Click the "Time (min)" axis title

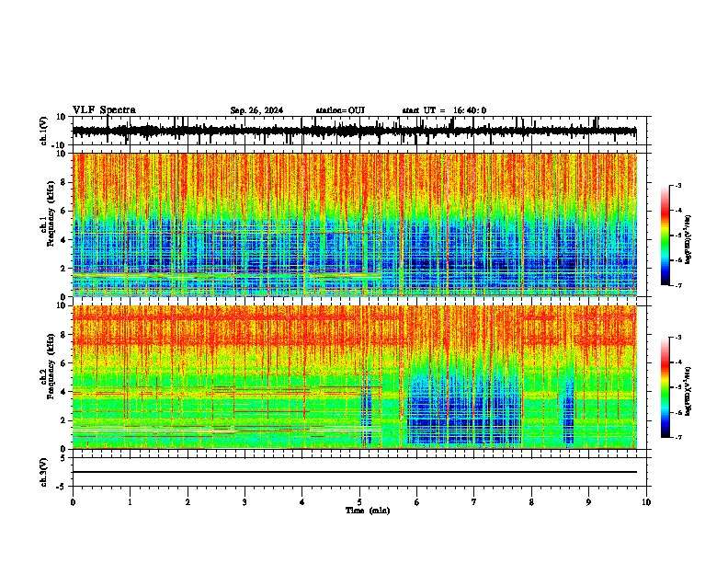click(368, 511)
